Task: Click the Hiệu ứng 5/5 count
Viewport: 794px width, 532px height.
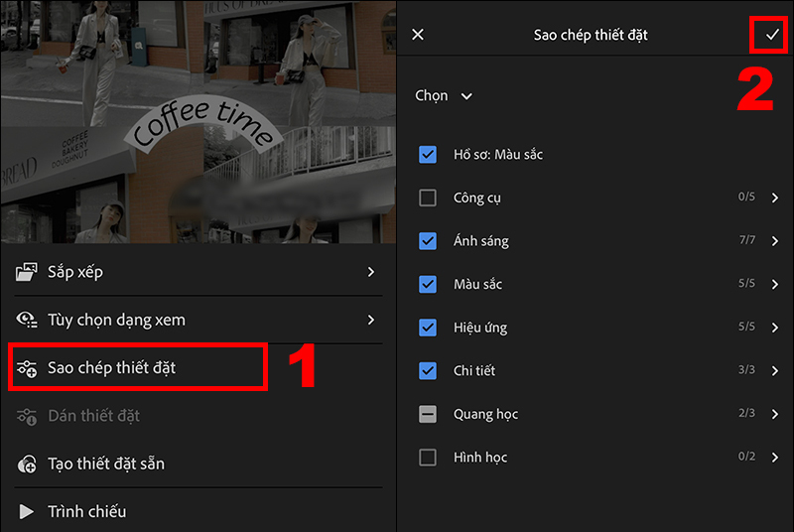Action: tap(746, 327)
